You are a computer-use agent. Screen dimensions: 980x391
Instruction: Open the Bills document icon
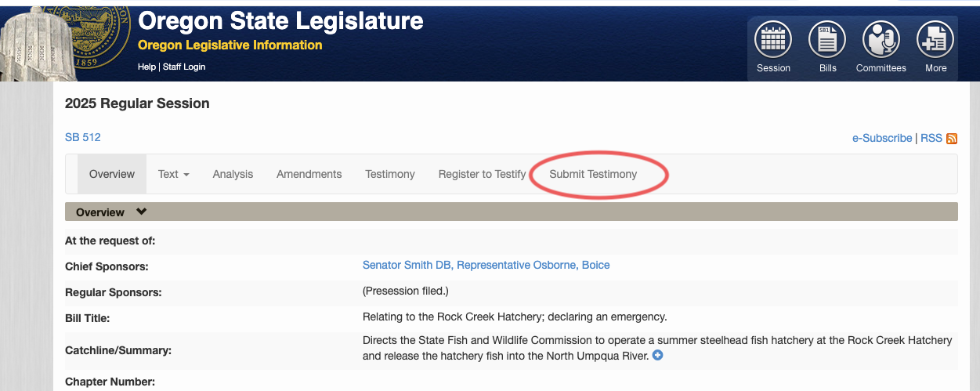[827, 39]
